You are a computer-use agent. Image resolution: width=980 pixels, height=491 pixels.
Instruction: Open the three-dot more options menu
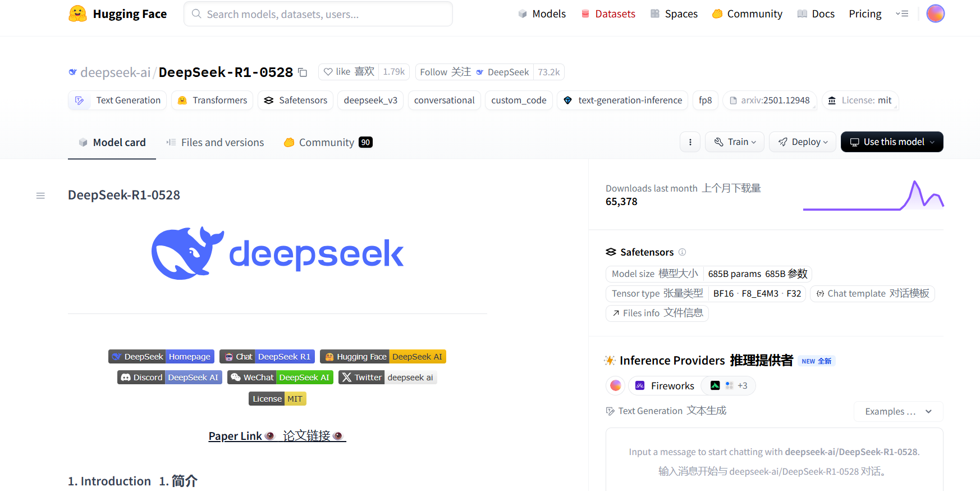coord(690,142)
